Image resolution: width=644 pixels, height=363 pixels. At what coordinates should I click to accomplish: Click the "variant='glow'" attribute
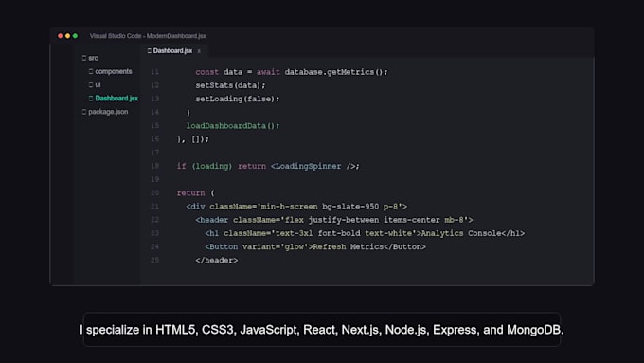(x=276, y=246)
